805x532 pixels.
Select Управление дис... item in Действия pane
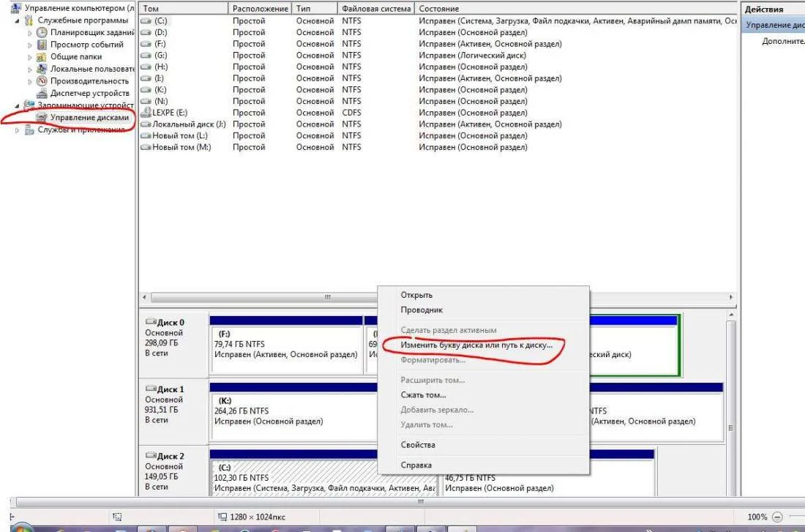coord(775,25)
